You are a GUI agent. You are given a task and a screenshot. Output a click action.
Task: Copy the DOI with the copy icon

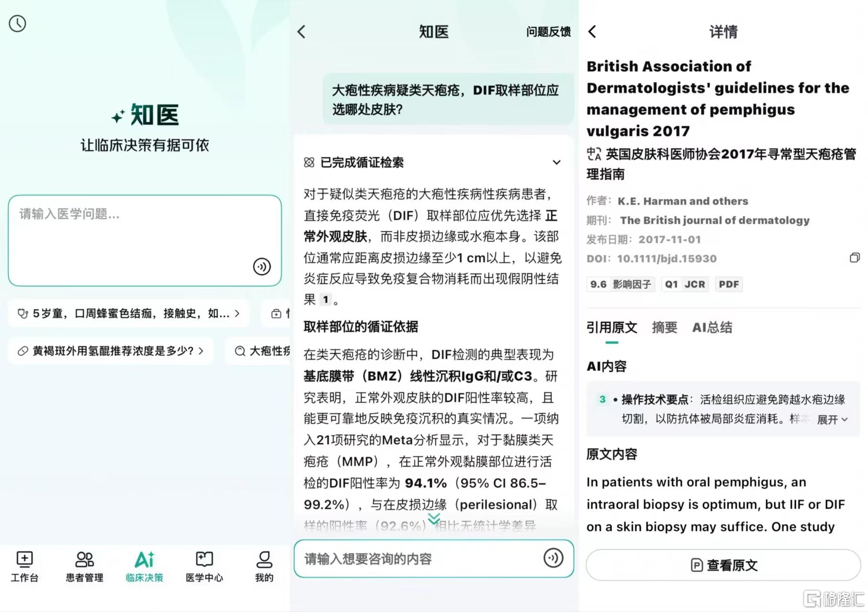coord(855,258)
